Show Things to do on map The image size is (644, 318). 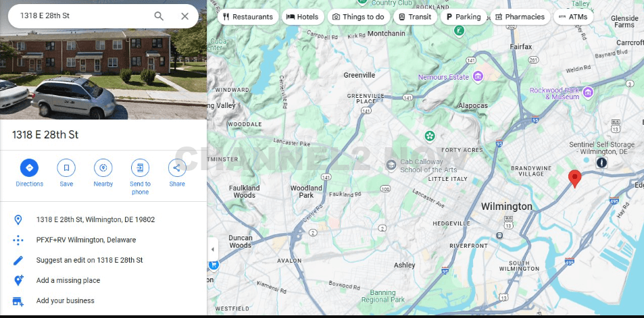point(357,17)
